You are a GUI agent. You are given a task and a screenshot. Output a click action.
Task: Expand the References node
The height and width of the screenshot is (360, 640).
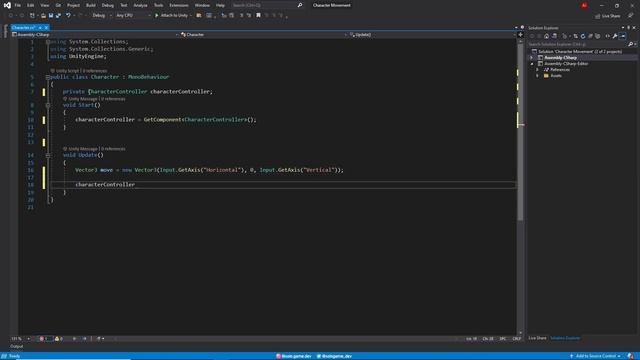pyautogui.click(x=537, y=70)
